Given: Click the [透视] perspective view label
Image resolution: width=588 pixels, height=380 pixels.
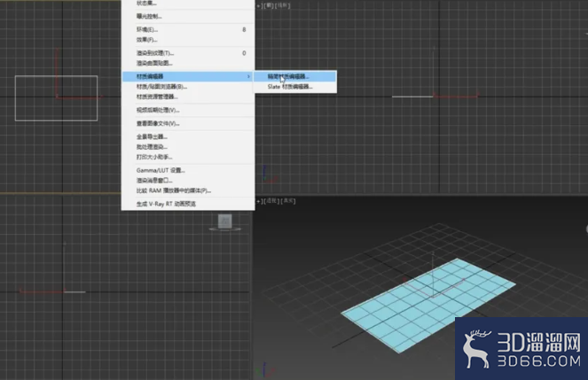Looking at the screenshot, I should (x=271, y=201).
